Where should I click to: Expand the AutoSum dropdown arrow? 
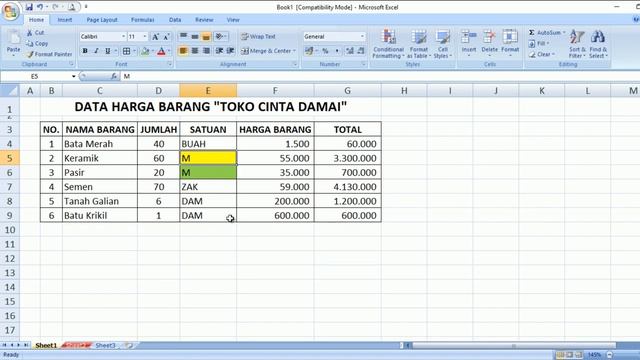[564, 32]
